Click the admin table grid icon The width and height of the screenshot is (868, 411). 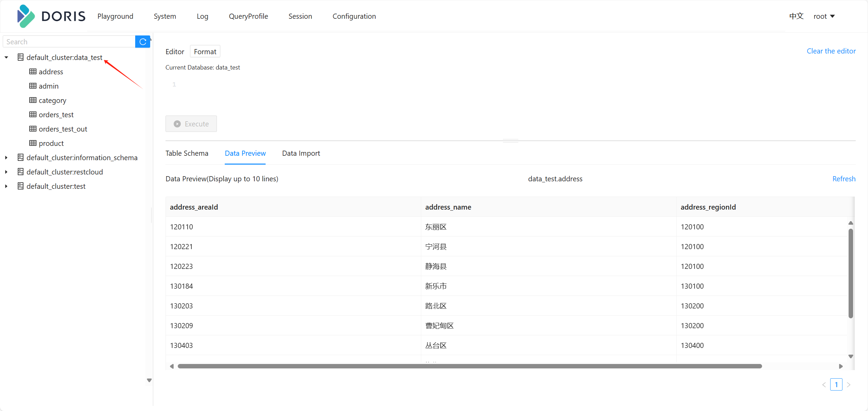pos(33,86)
